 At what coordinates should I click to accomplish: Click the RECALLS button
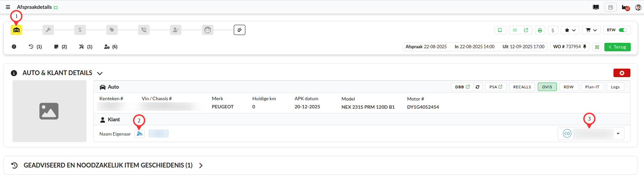(522, 87)
